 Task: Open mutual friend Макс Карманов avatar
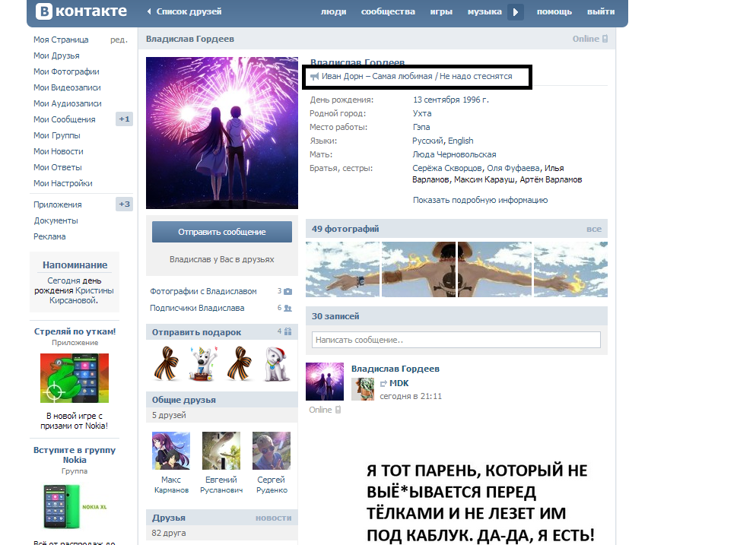171,451
